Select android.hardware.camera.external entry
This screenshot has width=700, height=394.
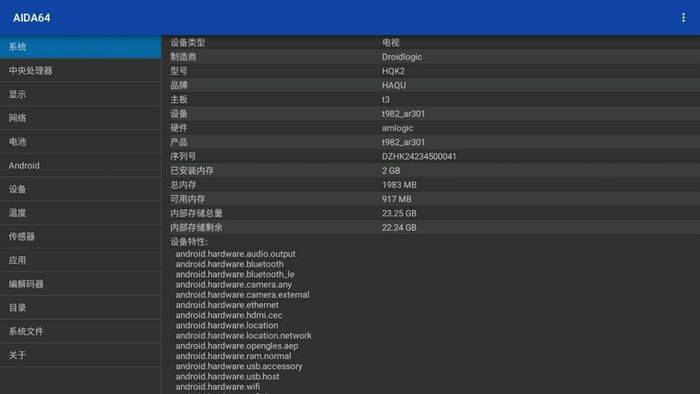242,294
